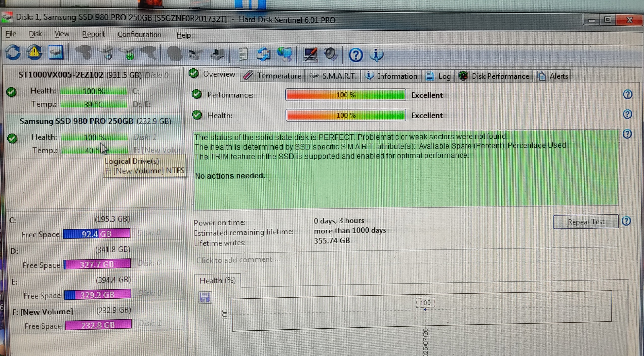This screenshot has height=356, width=644.
Task: Click the E: free space 329.2 GB bar
Action: pos(98,294)
